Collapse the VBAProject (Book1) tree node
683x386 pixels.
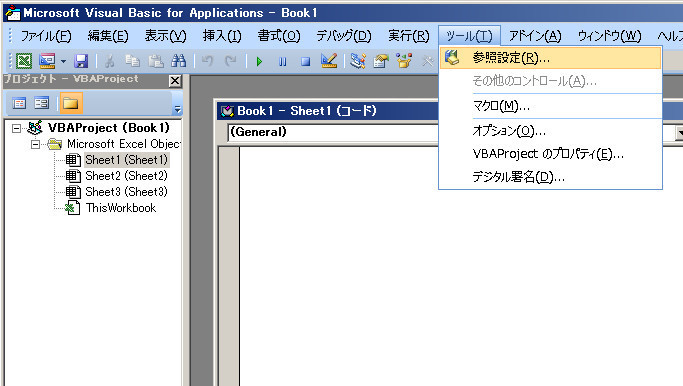pyautogui.click(x=16, y=128)
